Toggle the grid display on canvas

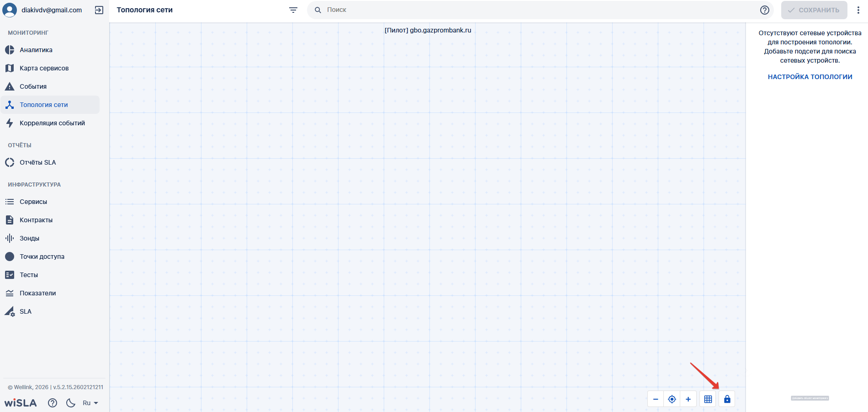[x=708, y=399]
